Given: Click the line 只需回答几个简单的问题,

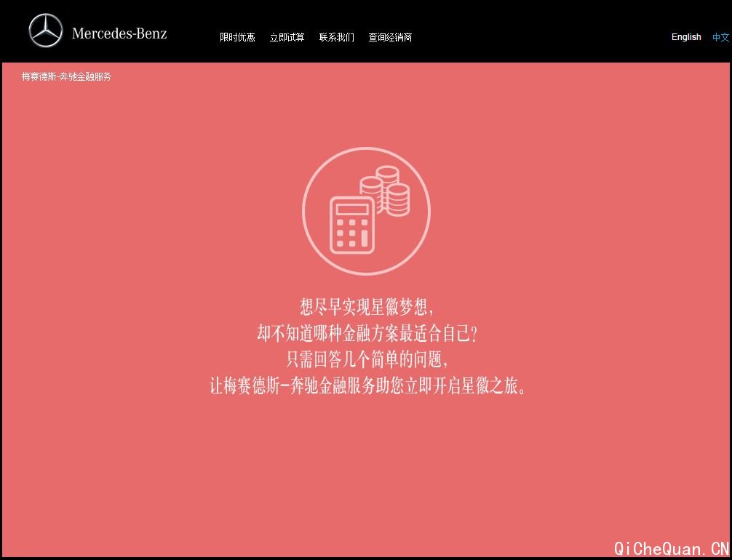Looking at the screenshot, I should click(x=367, y=360).
